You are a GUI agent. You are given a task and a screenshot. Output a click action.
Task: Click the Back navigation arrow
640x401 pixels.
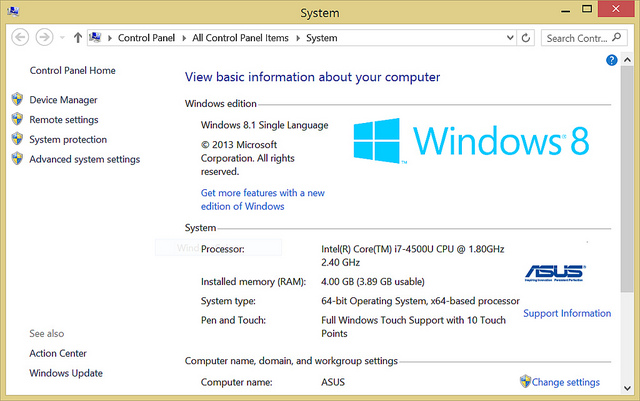click(x=20, y=38)
